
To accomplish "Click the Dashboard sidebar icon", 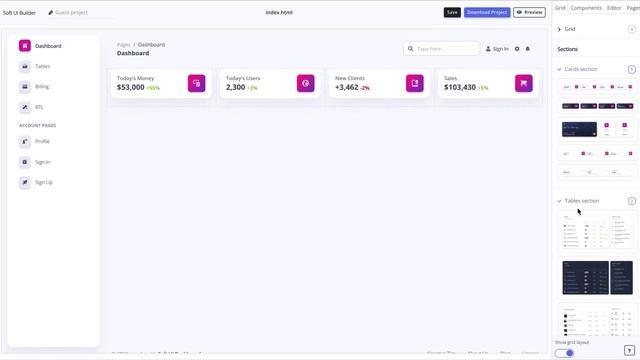I will [x=25, y=46].
